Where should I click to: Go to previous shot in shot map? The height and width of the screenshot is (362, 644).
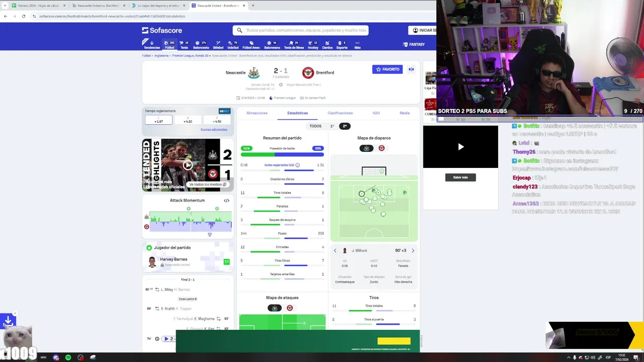335,250
